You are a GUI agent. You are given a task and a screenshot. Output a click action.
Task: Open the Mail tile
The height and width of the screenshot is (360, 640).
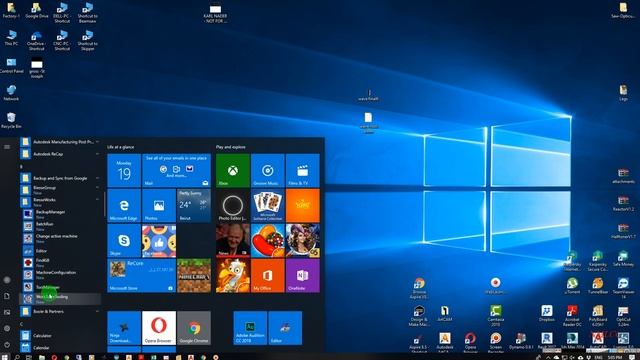tap(177, 170)
